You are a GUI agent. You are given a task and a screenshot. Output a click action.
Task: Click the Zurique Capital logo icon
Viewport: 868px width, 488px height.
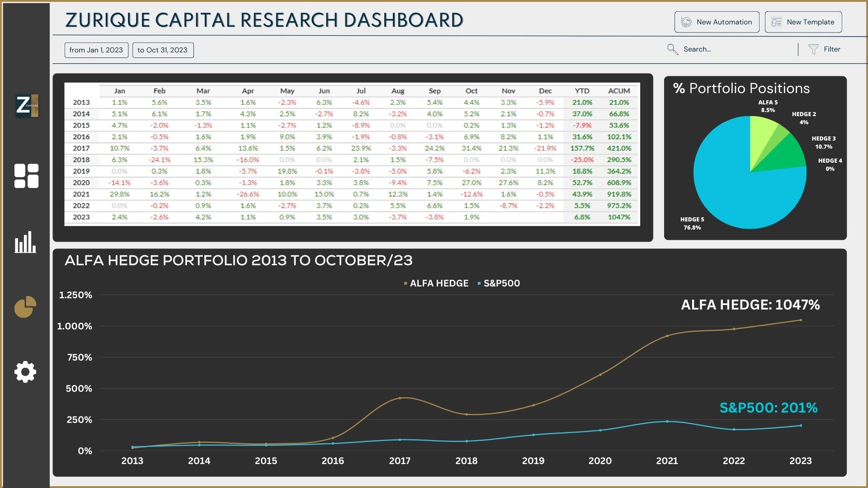(x=27, y=106)
